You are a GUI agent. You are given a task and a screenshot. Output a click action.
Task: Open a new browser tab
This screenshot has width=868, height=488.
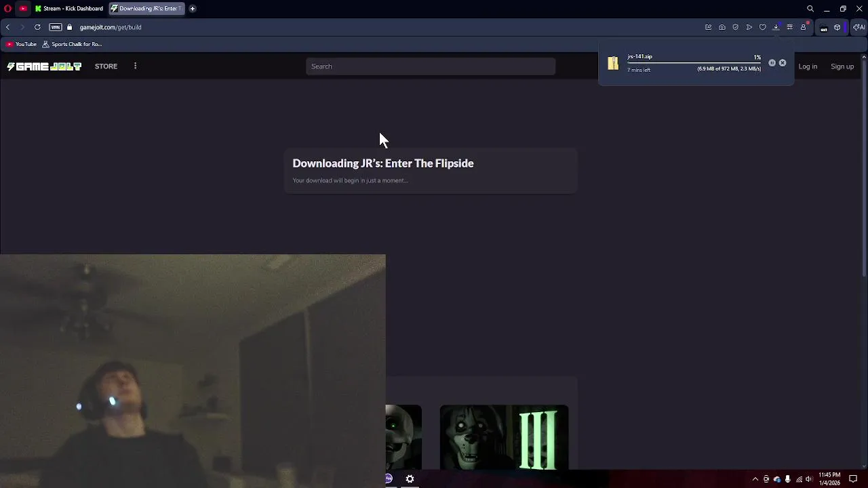(193, 9)
